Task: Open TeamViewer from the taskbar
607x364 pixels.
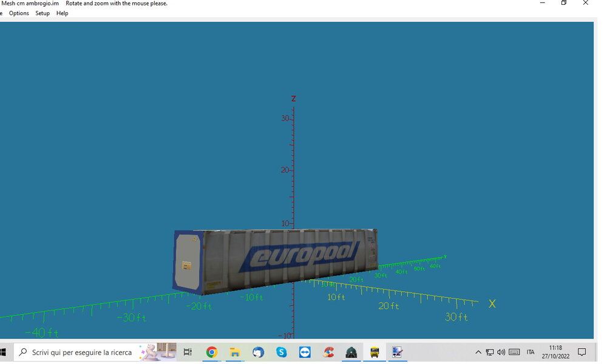Action: click(305, 352)
